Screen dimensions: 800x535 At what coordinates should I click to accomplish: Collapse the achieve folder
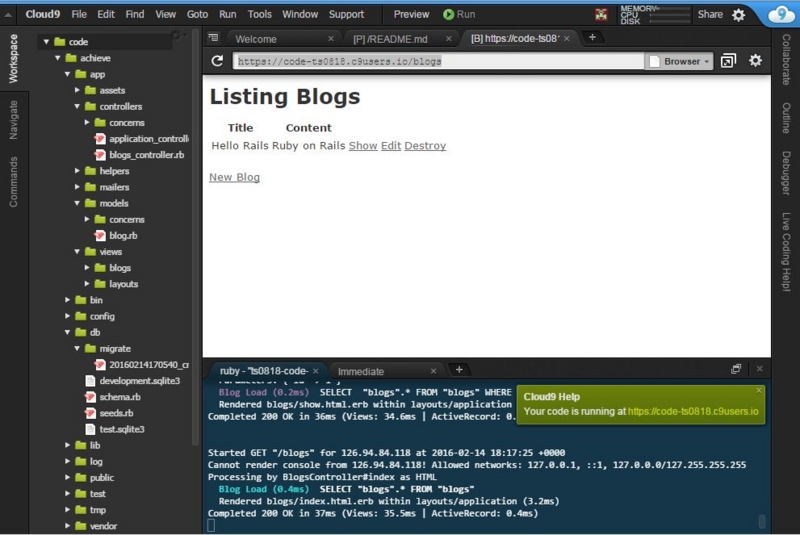tap(58, 58)
